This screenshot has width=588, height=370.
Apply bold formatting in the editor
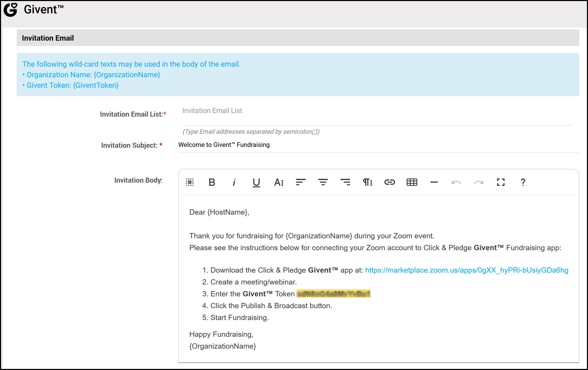click(x=212, y=182)
